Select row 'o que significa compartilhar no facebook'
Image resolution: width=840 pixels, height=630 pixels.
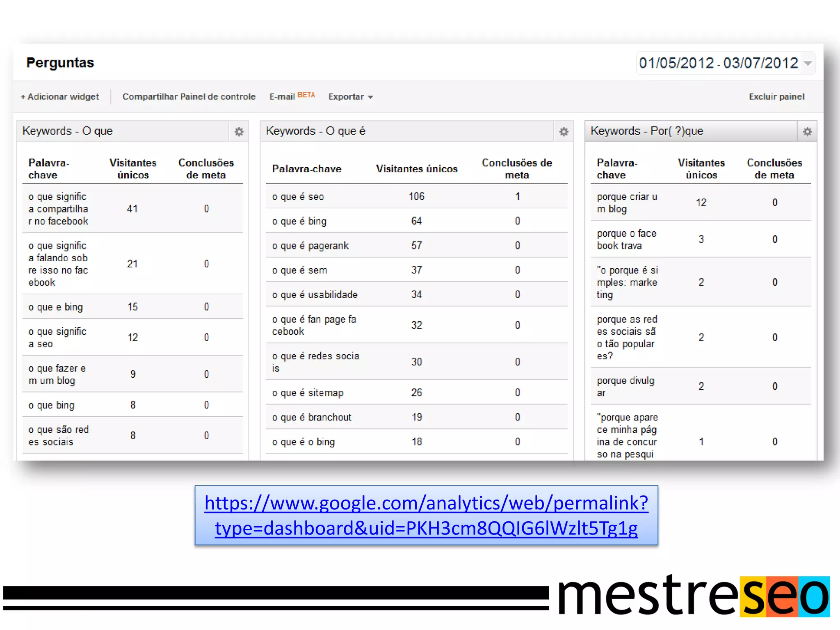[x=132, y=209]
